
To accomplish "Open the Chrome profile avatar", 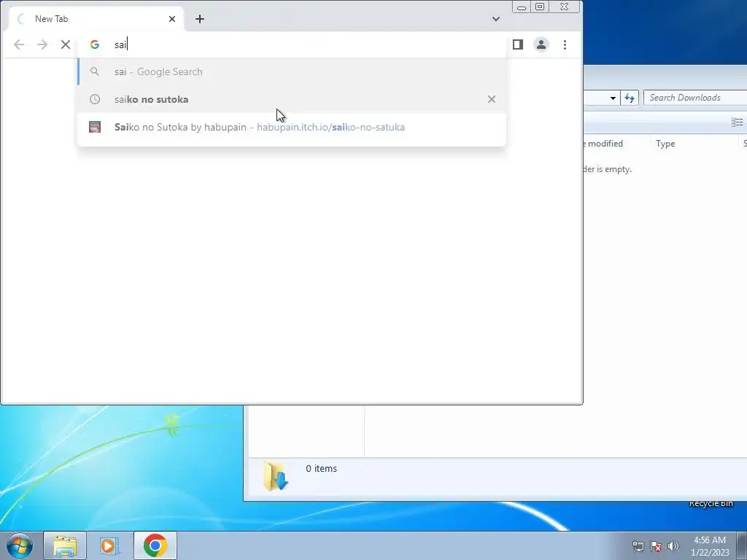I will coord(541,44).
